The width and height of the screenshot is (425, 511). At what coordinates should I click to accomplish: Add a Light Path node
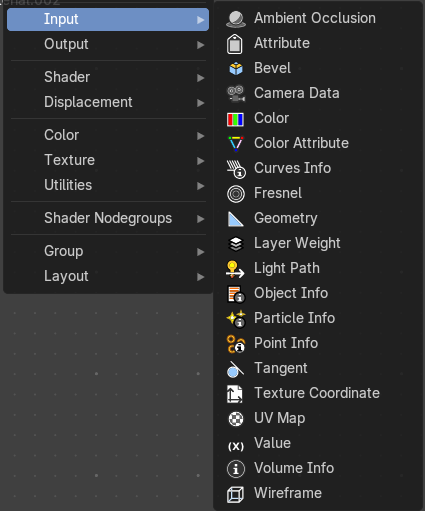coord(319,269)
